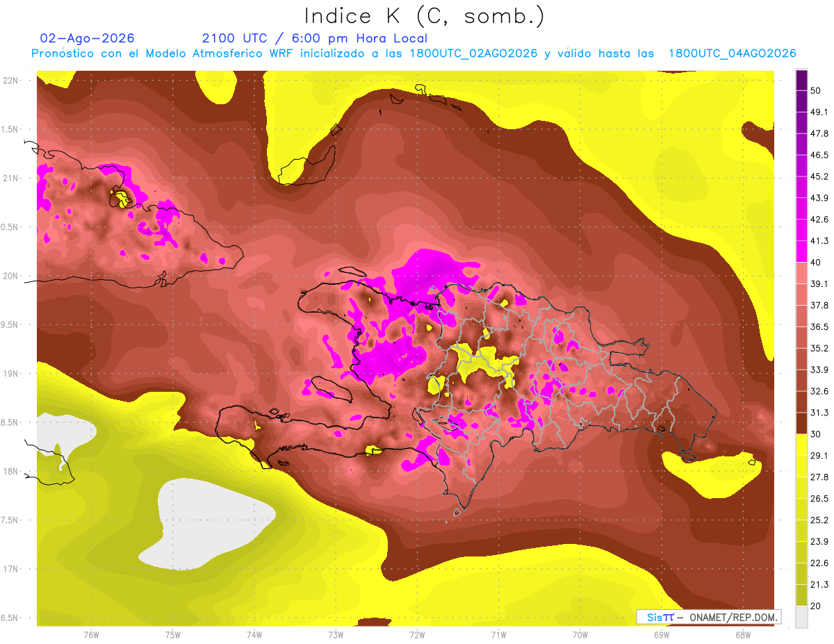The height and width of the screenshot is (644, 834).
Task: Click the legend value '46.5'
Action: [x=820, y=156]
